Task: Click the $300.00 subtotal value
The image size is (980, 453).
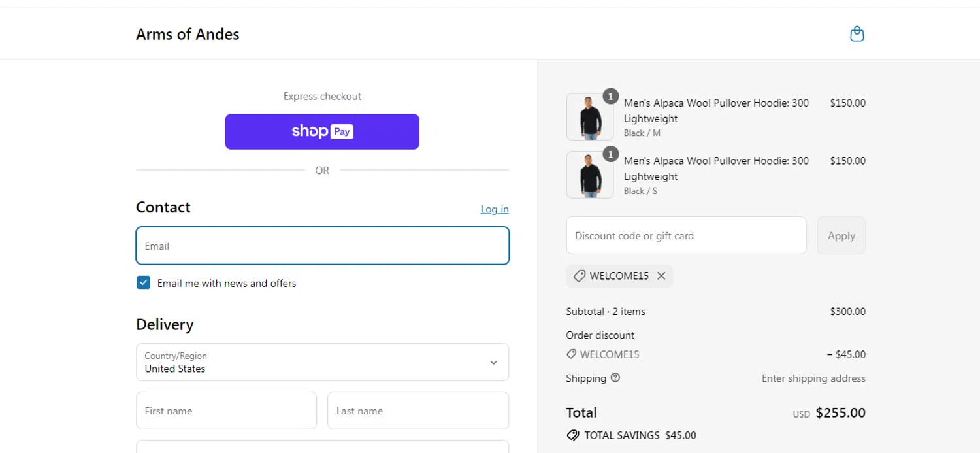Action: 847,312
